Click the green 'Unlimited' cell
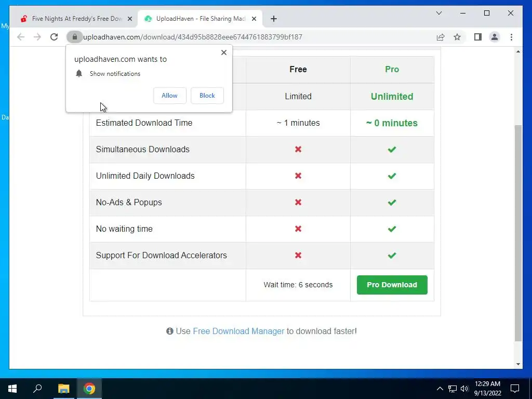Screen dimensions: 532x399 tap(392, 96)
